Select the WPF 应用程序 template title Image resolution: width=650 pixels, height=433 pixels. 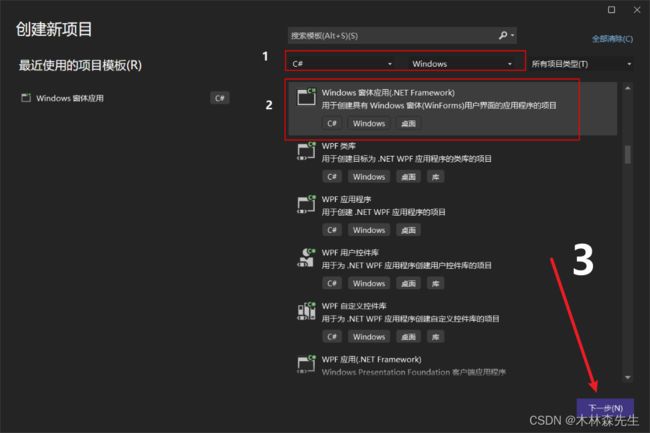click(x=346, y=199)
